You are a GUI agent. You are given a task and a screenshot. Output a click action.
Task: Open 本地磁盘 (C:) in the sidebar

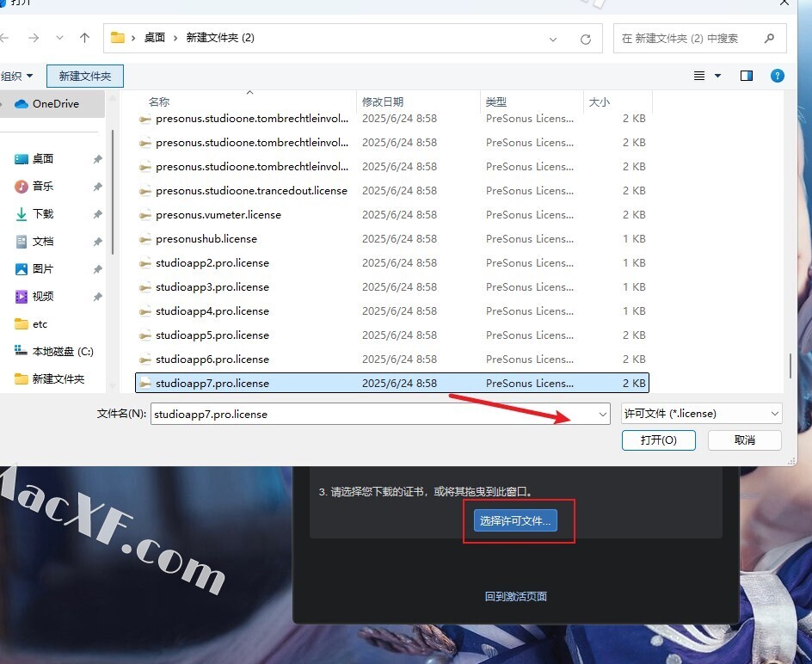pos(53,351)
